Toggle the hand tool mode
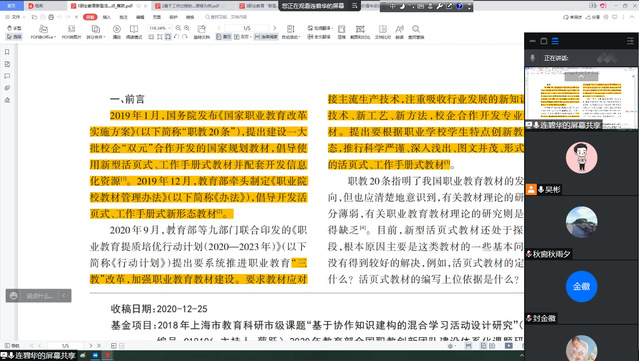The width and height of the screenshot is (639, 361). (x=14, y=28)
